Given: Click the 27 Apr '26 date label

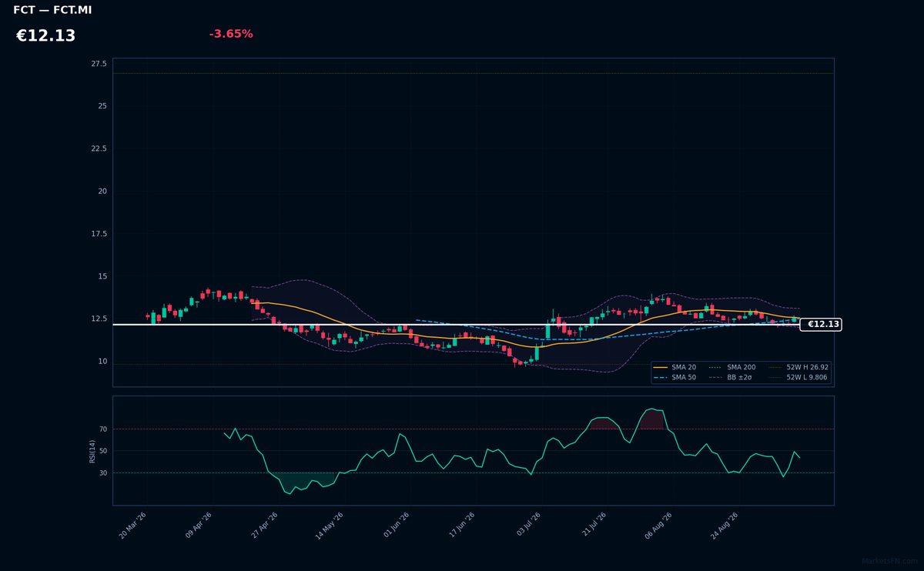Looking at the screenshot, I should point(263,526).
